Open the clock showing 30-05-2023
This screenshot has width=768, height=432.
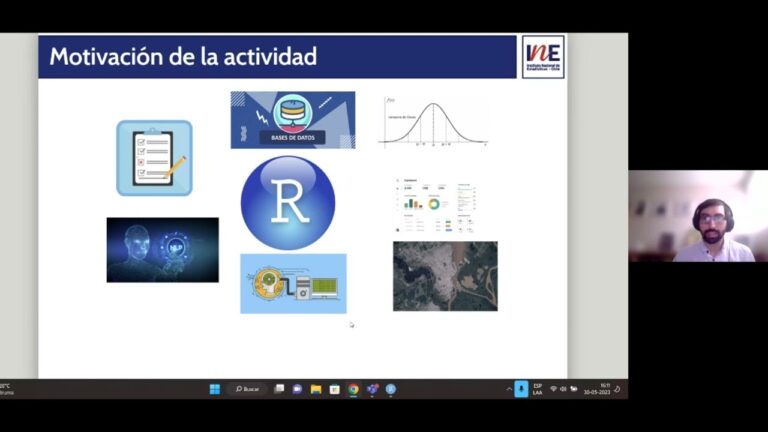597,389
